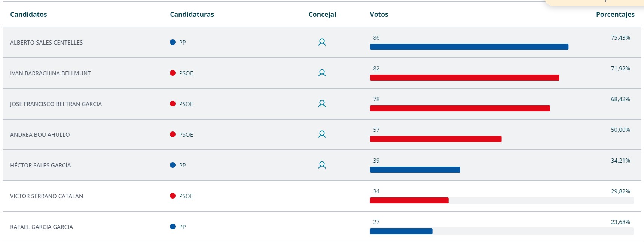Select the Candidatos column header

point(28,15)
